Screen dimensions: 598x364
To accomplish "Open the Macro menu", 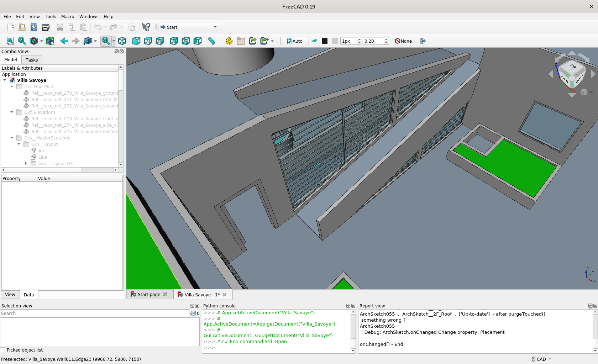I will point(68,16).
